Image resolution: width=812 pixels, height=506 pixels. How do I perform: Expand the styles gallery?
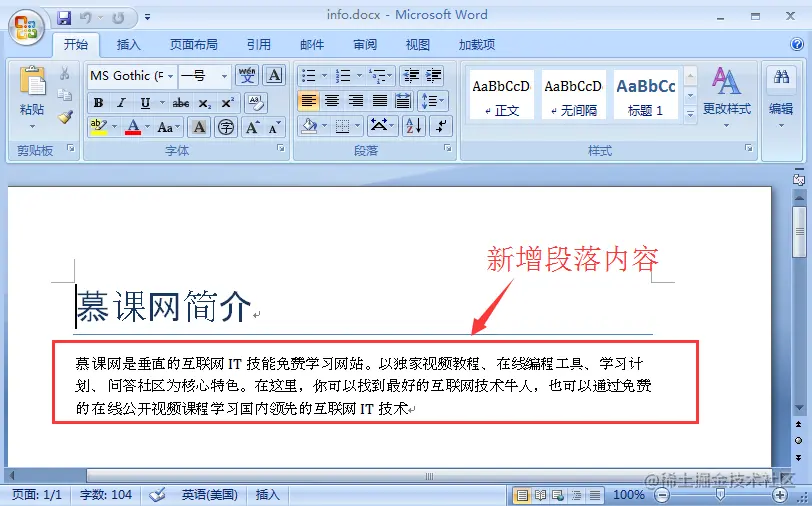pyautogui.click(x=690, y=113)
